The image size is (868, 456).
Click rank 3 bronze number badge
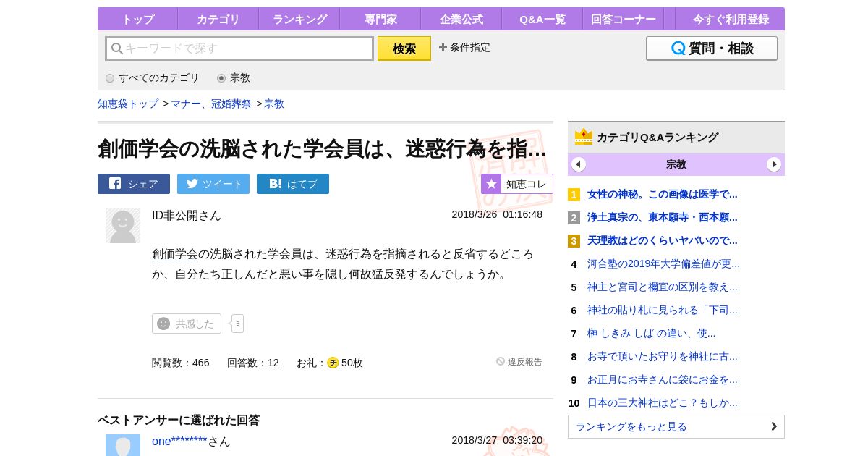574,241
